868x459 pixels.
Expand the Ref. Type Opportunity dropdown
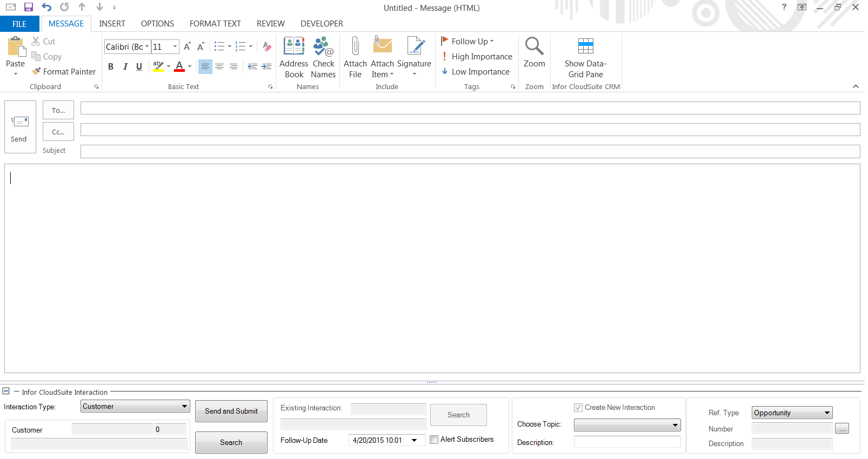tap(827, 413)
